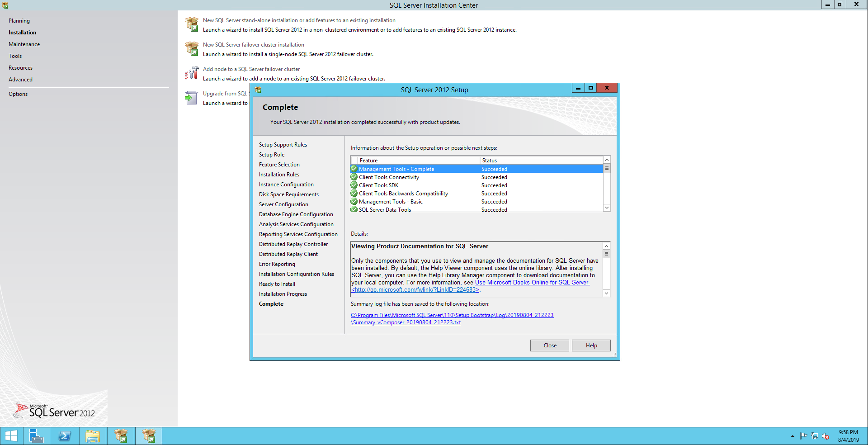Select the Client Tools SDK row
This screenshot has width=868, height=445.
(x=378, y=185)
